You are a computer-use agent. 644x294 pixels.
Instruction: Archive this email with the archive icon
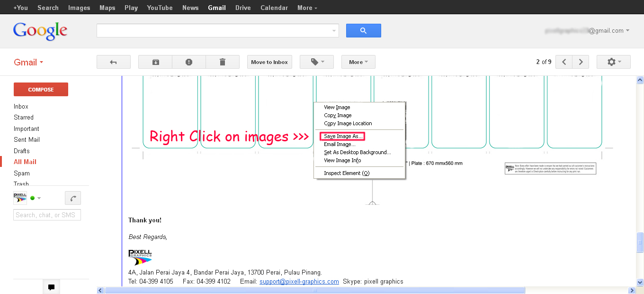(x=155, y=62)
